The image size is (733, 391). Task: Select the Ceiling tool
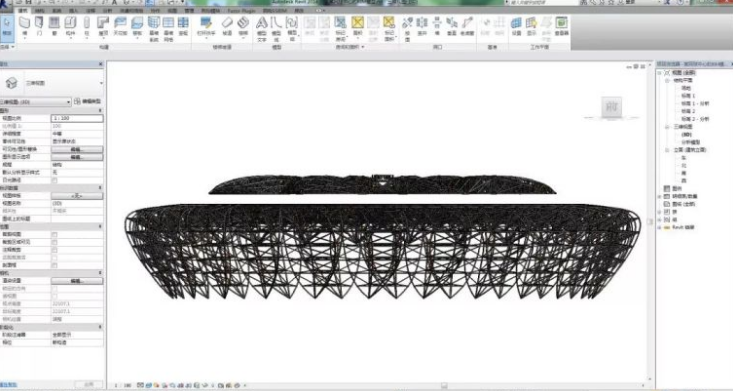coord(120,26)
